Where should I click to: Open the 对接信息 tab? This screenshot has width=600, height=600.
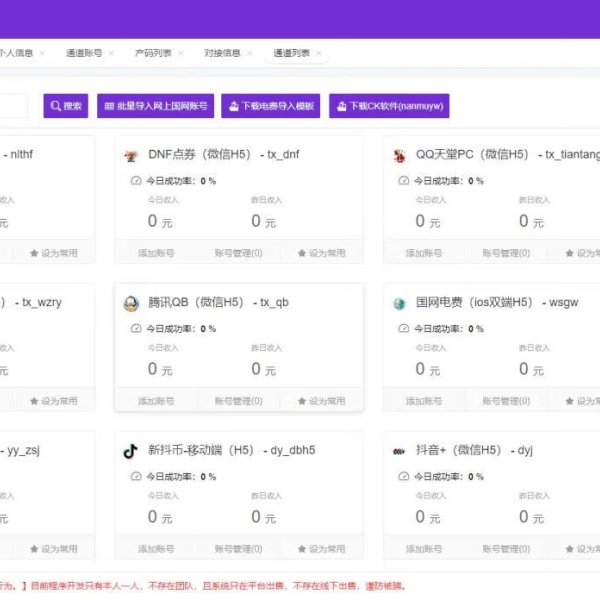pyautogui.click(x=222, y=53)
